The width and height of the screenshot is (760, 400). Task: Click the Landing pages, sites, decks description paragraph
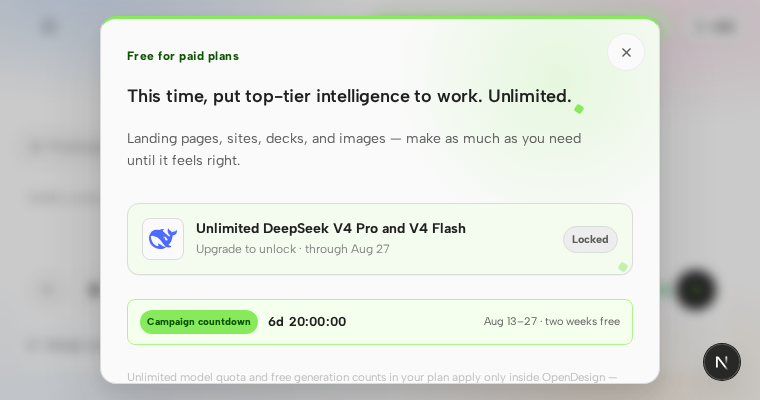coord(354,149)
